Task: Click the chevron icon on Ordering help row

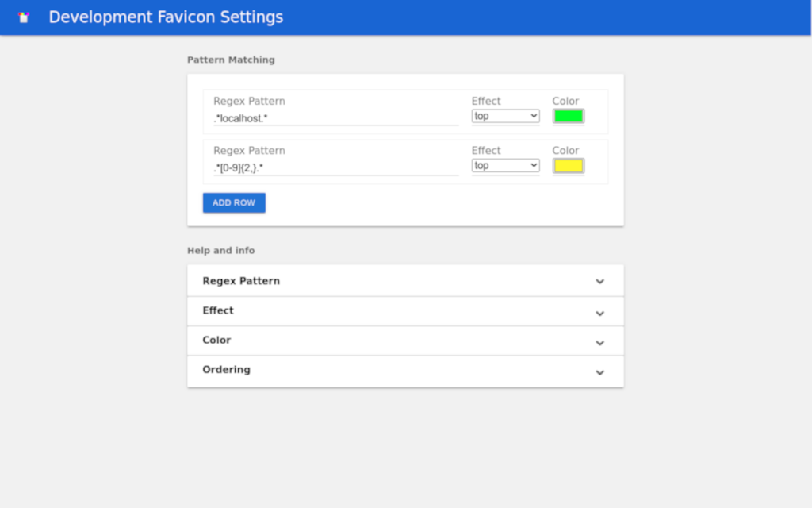Action: pyautogui.click(x=599, y=372)
